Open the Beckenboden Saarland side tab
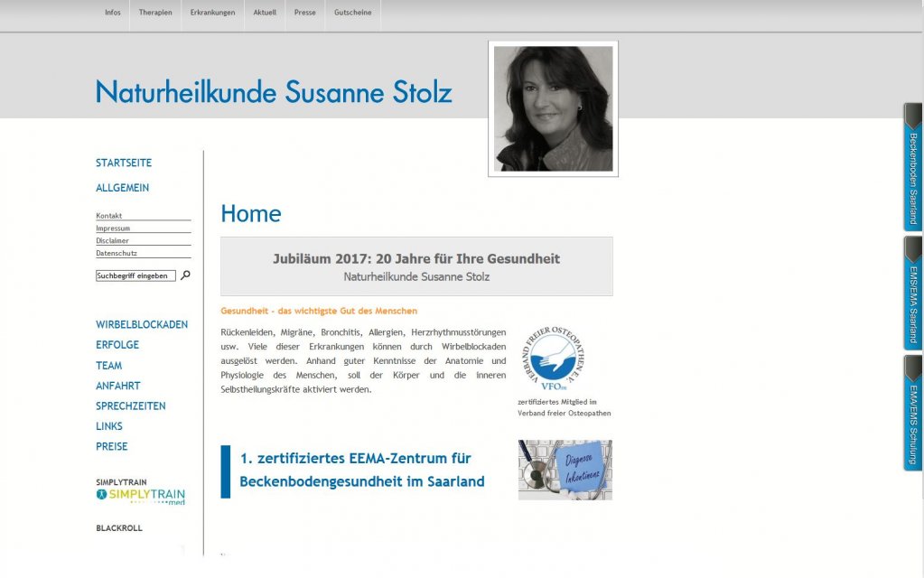 913,167
